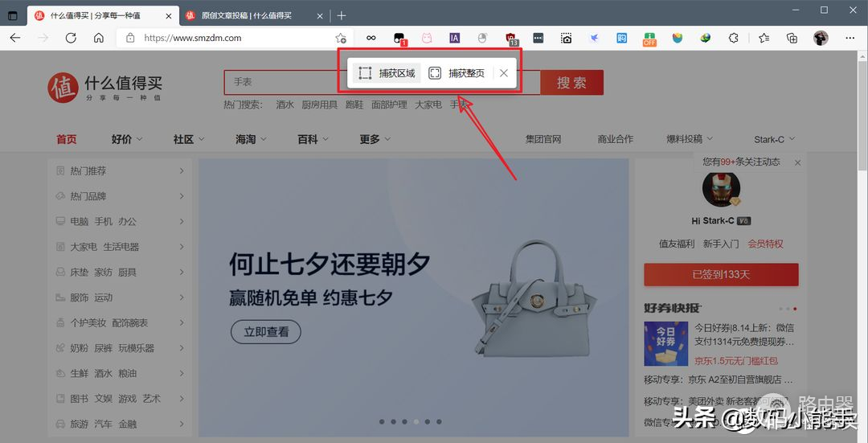The width and height of the screenshot is (868, 443).
Task: Go to the 首页 navigation item
Action: click(67, 139)
